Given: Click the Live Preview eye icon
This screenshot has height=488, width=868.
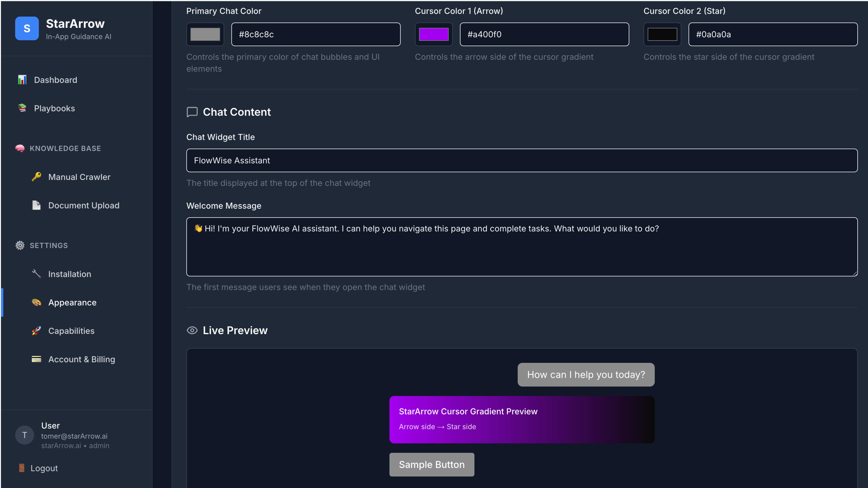Looking at the screenshot, I should pos(192,330).
